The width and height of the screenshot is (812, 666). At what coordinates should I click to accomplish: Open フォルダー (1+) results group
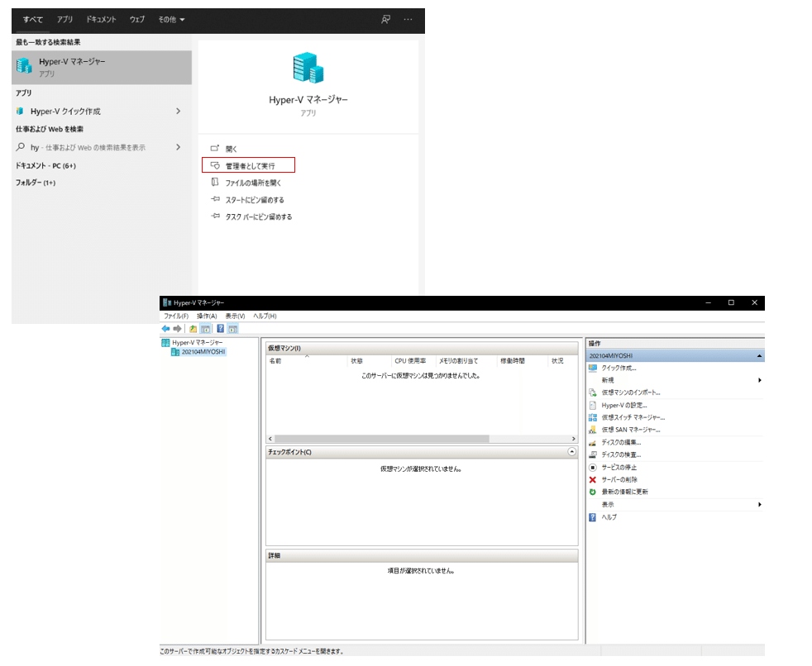click(x=36, y=183)
